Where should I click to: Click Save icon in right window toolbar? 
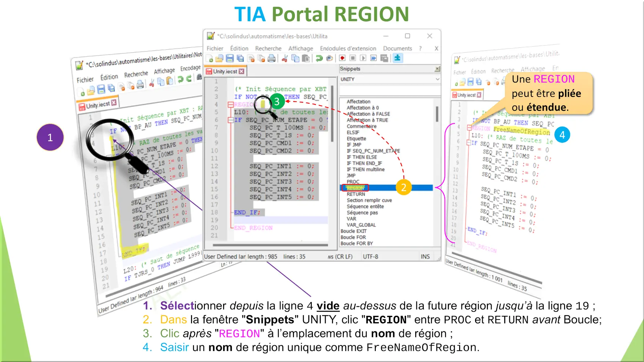[470, 82]
